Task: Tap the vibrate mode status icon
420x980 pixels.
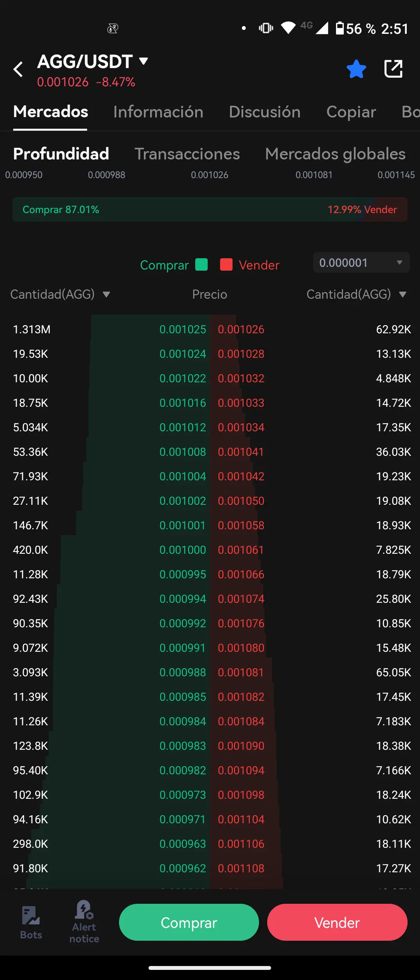Action: tap(266, 28)
